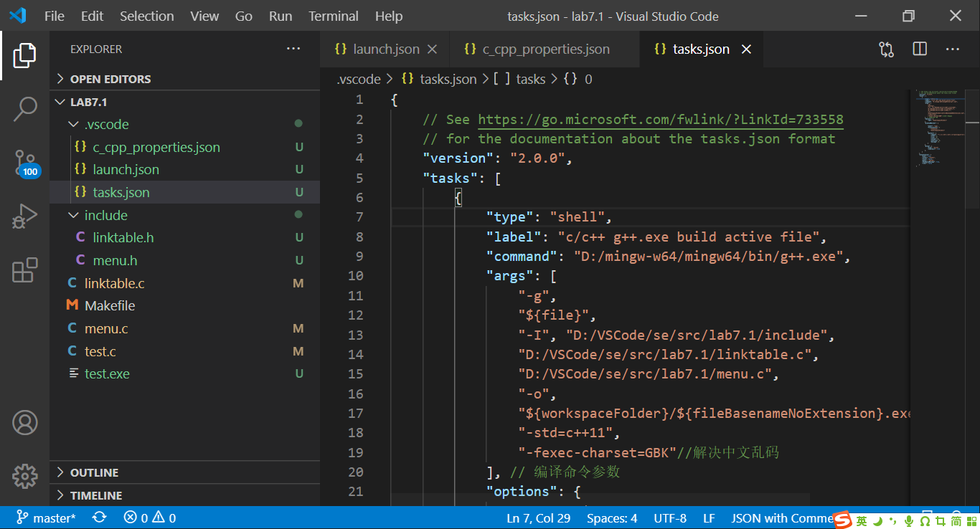Screen dimensions: 980x529
Task: Click the Sogou microphone voice input icon
Action: (x=909, y=520)
